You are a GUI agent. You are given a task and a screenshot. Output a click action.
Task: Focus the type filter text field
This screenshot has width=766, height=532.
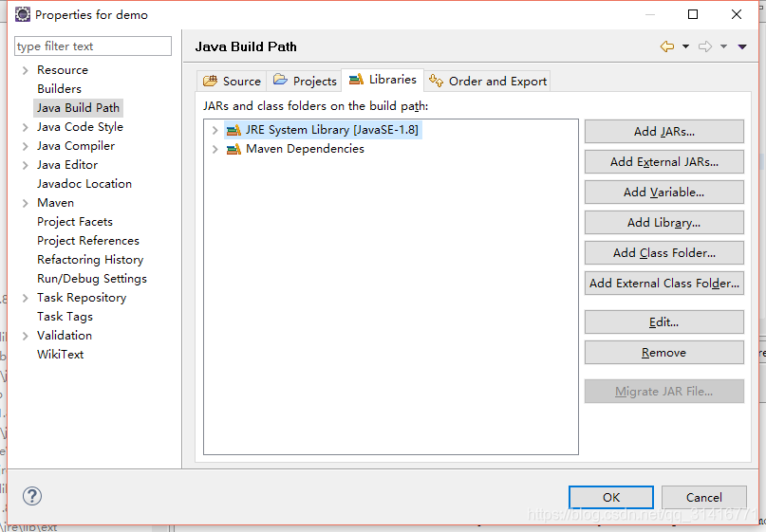tap(93, 46)
